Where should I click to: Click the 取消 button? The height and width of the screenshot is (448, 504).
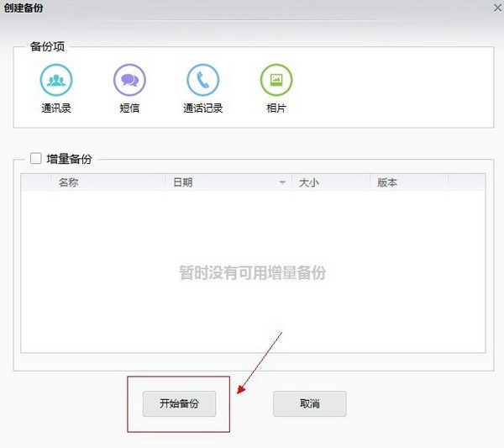[x=309, y=403]
